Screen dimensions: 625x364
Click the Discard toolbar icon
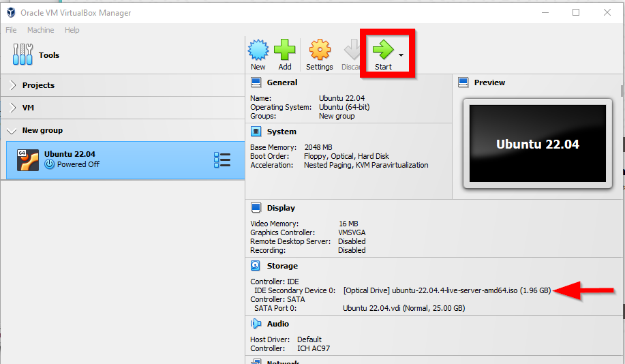pyautogui.click(x=352, y=50)
